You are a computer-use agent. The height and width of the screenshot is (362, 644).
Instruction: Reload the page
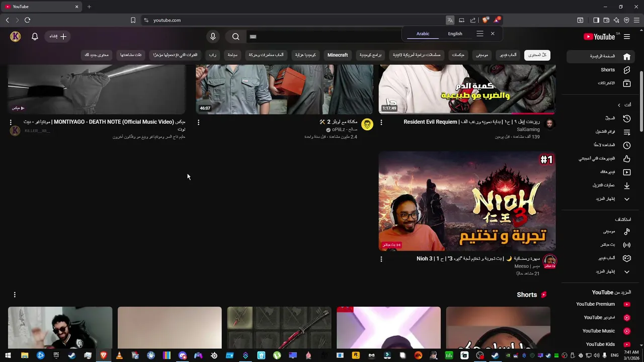click(27, 20)
